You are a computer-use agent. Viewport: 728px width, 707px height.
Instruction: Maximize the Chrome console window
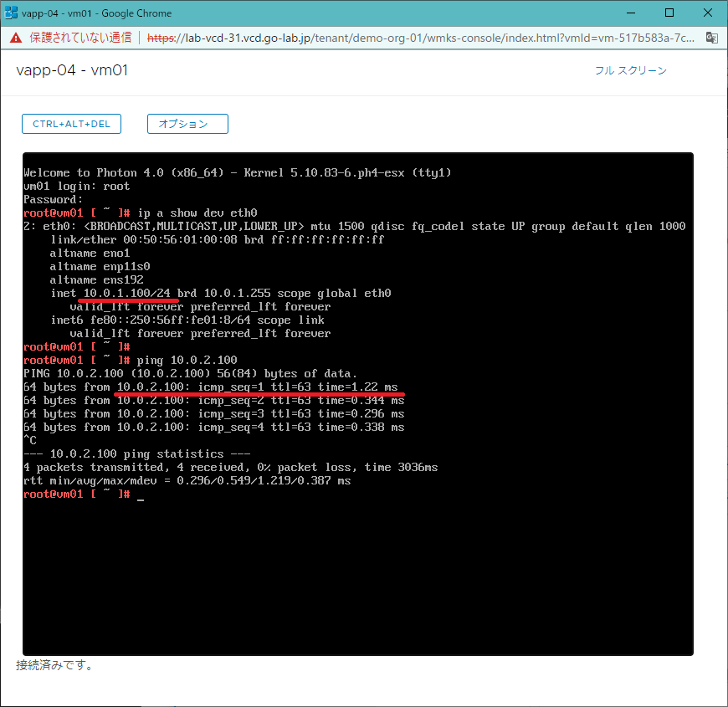[669, 13]
